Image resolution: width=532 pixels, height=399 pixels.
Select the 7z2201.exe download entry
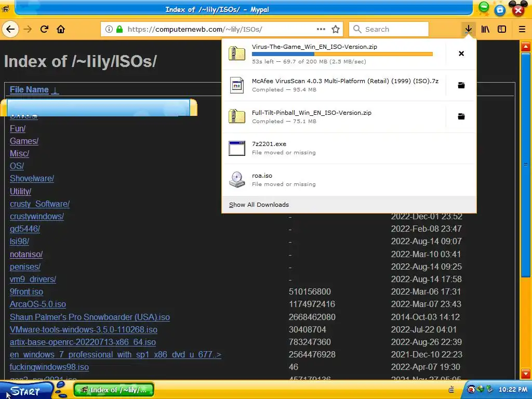(x=349, y=148)
